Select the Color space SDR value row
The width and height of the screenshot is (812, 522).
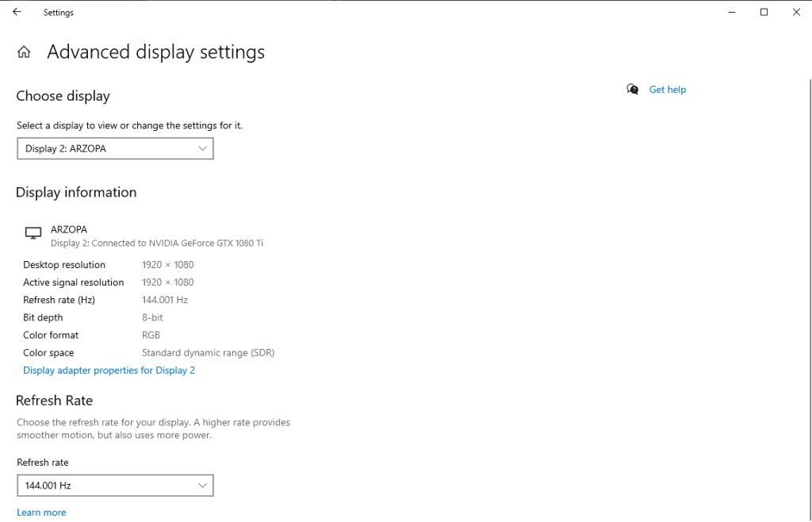pos(208,352)
